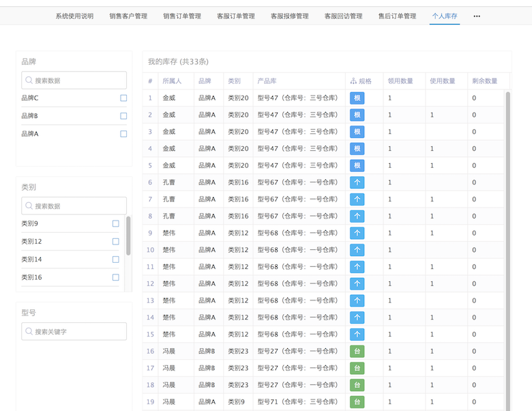The width and height of the screenshot is (532, 411).
Task: Click the hierarchy icon in 规格 column header
Action: pos(353,81)
